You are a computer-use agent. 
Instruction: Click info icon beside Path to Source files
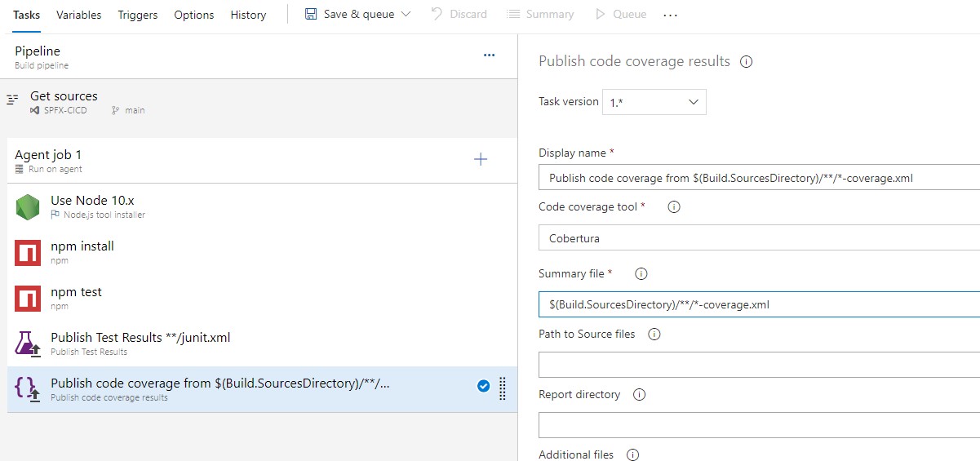click(x=654, y=335)
